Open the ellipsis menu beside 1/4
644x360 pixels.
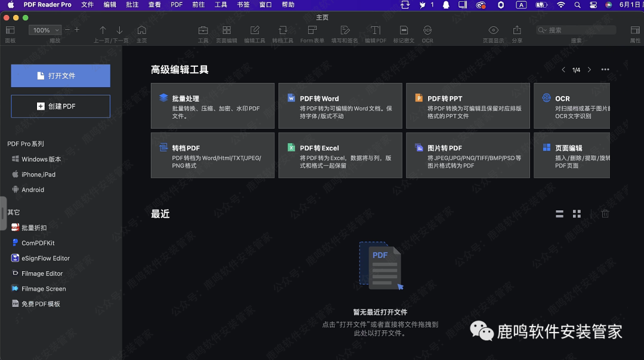coord(605,69)
